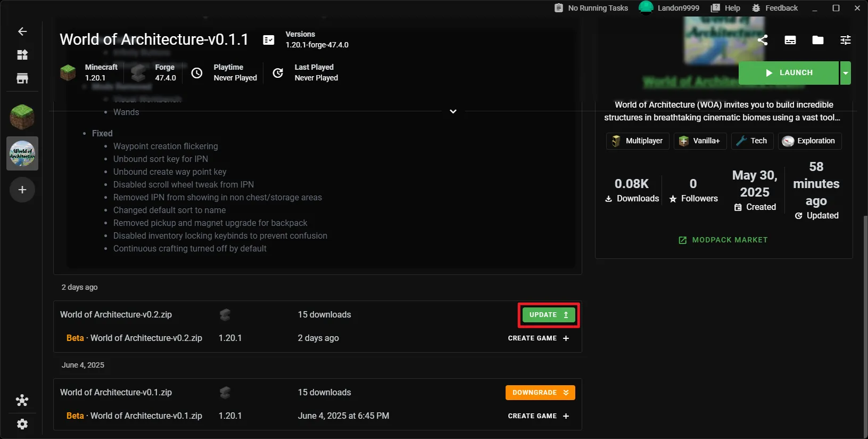Viewport: 868px width, 439px height.
Task: Select the Minecraft grass block instance
Action: coord(22,117)
